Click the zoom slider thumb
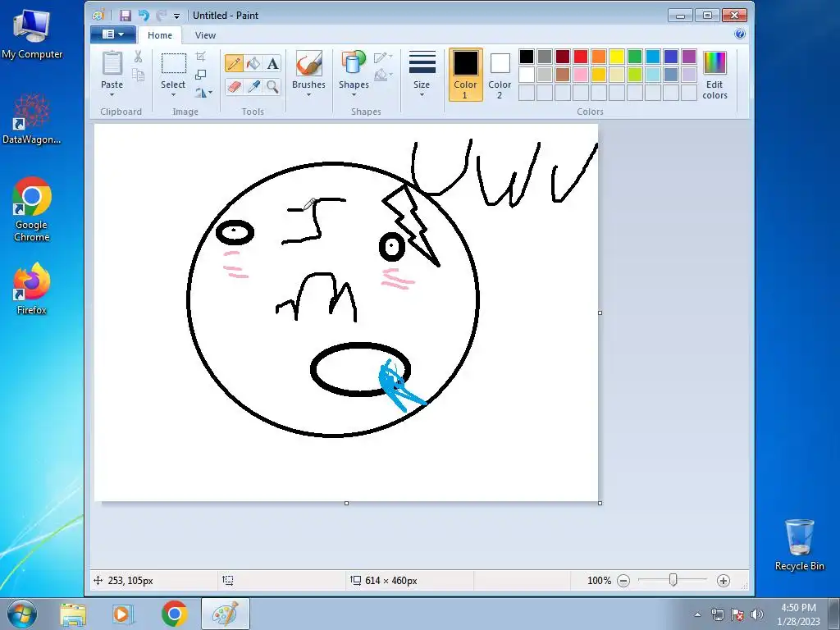This screenshot has width=840, height=630. point(673,580)
